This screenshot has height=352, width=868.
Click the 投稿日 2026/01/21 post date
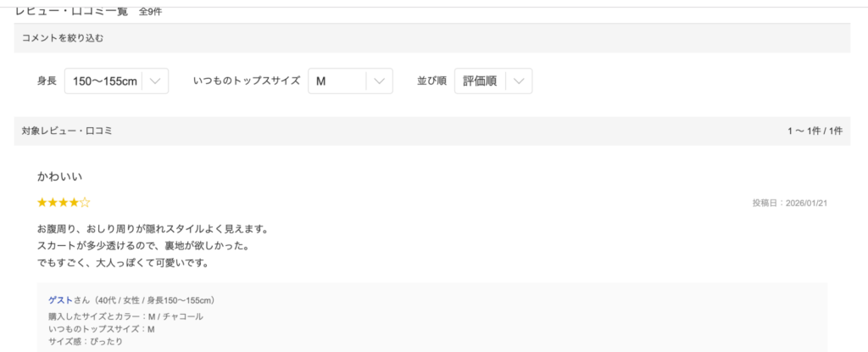point(789,203)
